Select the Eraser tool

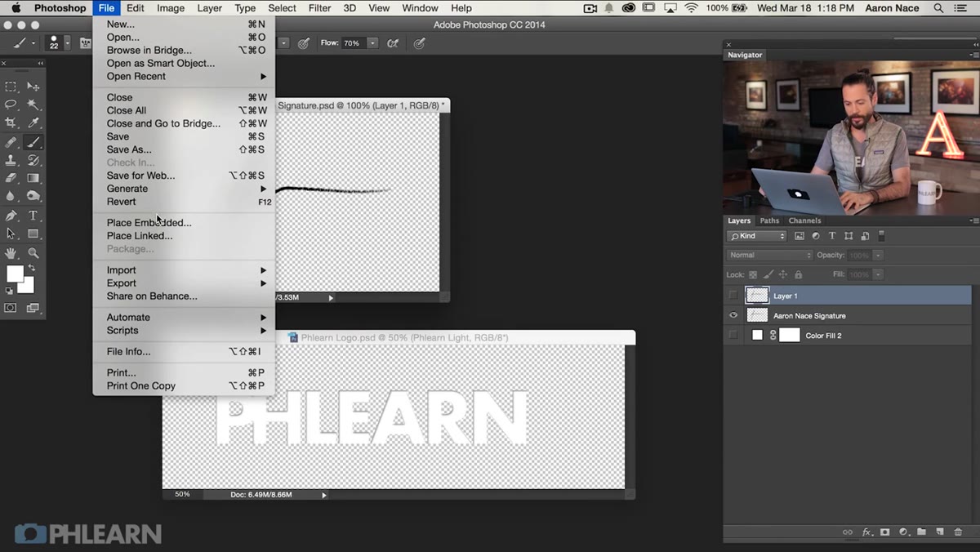pos(11,178)
